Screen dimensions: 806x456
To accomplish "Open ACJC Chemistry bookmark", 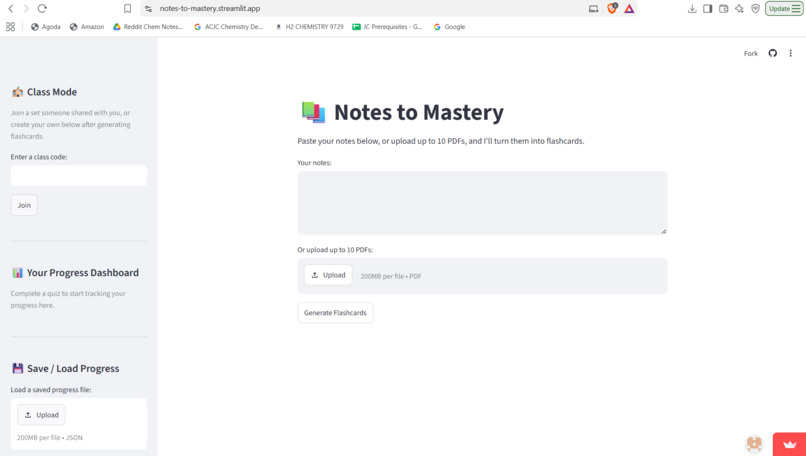I will point(228,27).
